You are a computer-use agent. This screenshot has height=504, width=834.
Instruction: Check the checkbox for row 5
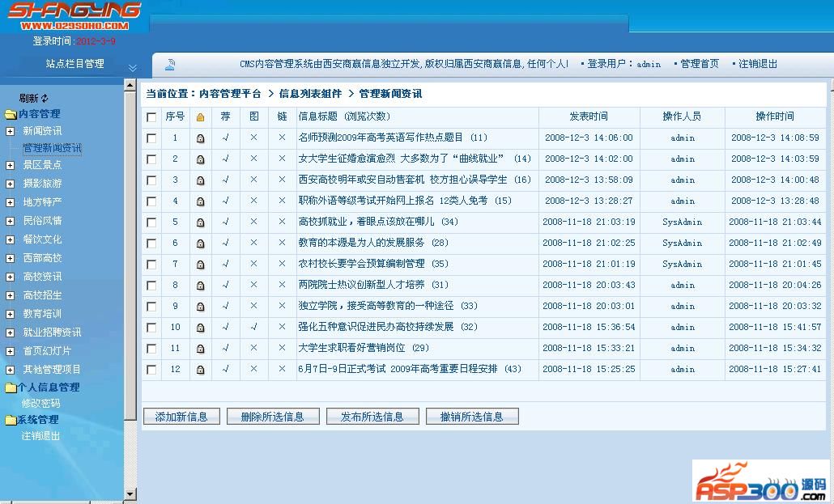[x=151, y=222]
